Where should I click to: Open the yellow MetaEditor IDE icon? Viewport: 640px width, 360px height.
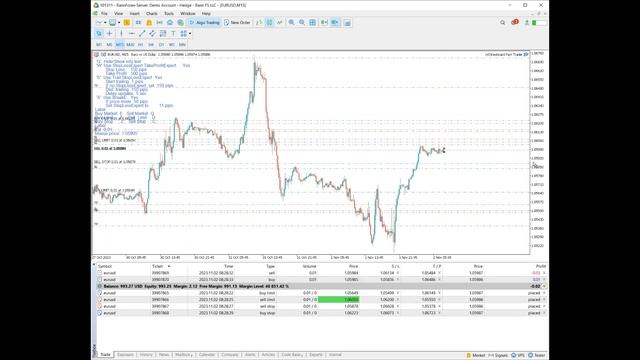[127, 23]
